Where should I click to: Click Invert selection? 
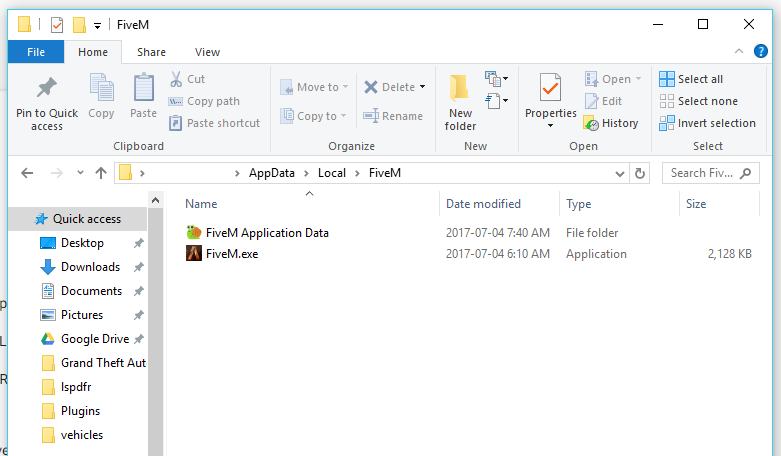707,123
